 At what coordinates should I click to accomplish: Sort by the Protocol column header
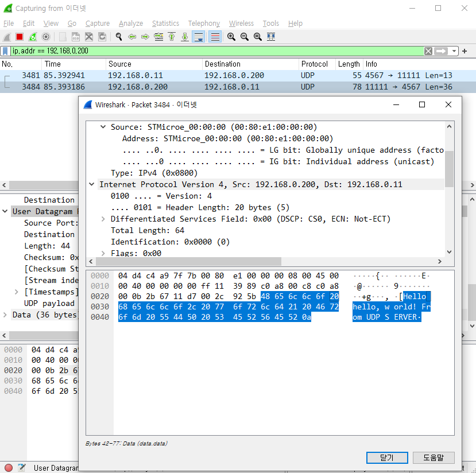coord(317,64)
